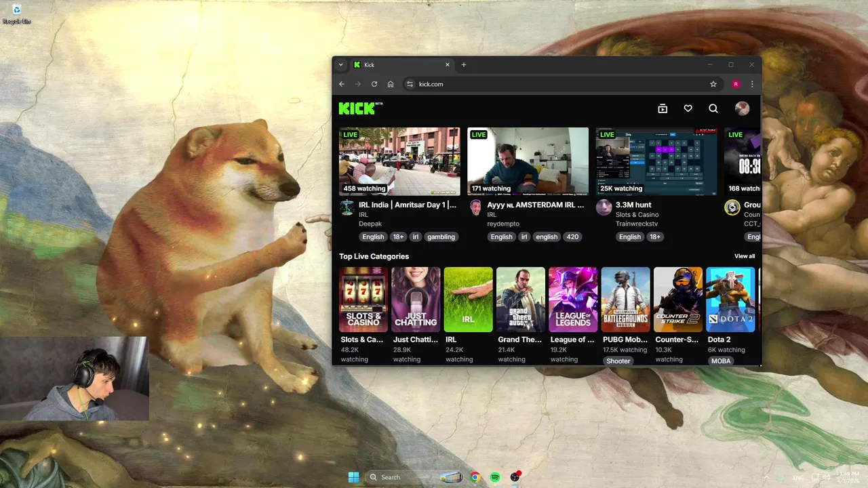Select the lowercase english tag on reydempto's stream

(547, 237)
